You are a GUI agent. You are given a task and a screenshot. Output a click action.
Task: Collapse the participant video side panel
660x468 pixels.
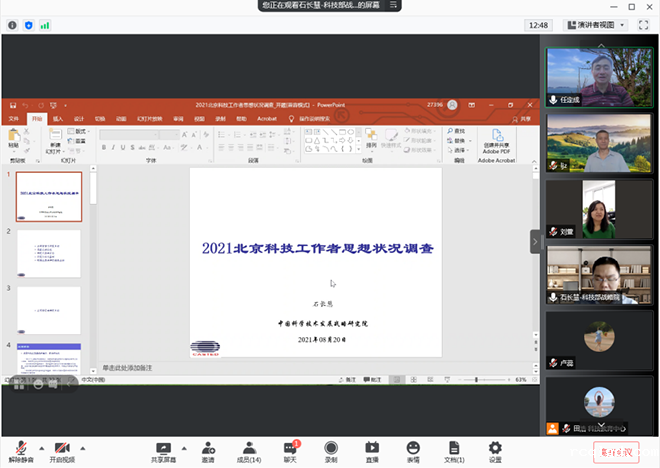click(534, 241)
